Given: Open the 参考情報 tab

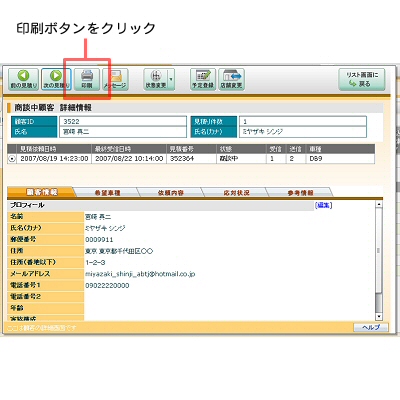Looking at the screenshot, I should click(300, 192).
